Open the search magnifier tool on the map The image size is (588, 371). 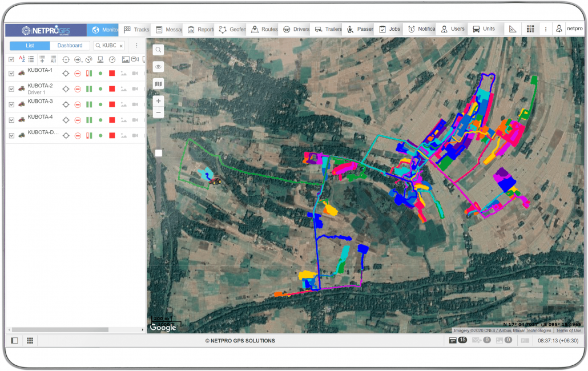point(158,50)
